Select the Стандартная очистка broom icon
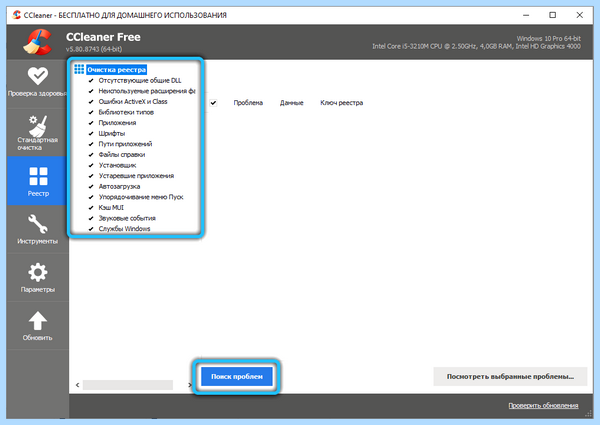Image resolution: width=600 pixels, height=425 pixels. click(38, 126)
